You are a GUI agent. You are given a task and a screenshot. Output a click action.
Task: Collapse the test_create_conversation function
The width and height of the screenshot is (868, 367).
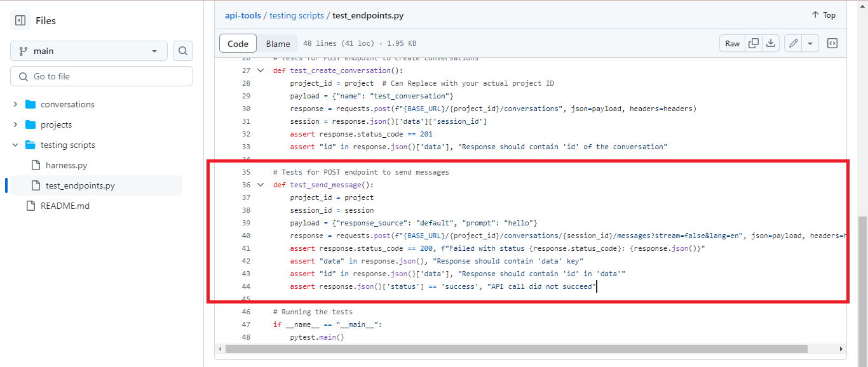coord(261,70)
